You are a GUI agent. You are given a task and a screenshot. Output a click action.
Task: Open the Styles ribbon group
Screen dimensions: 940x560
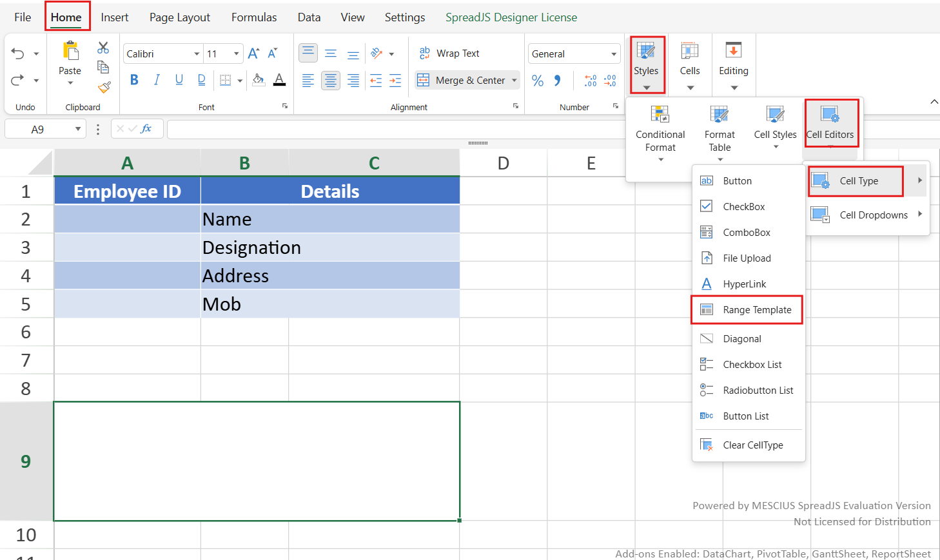(647, 65)
